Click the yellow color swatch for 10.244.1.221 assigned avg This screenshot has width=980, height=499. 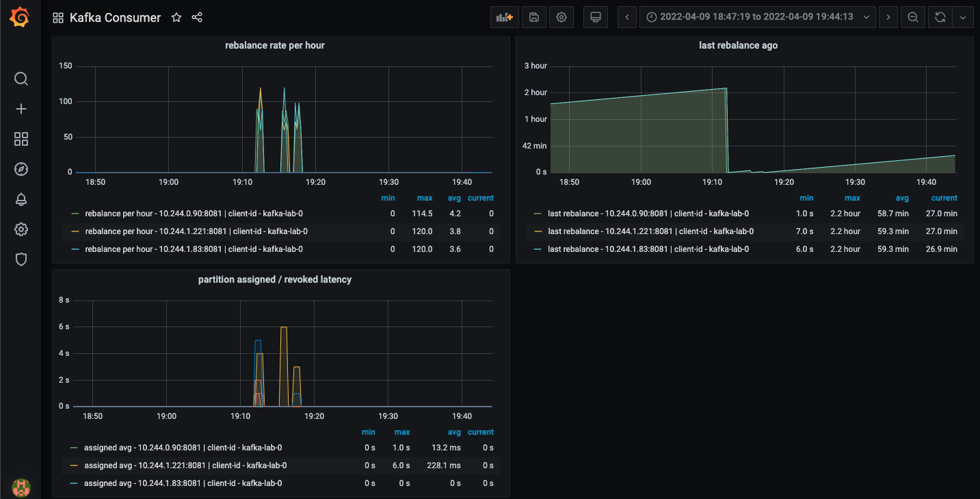click(75, 465)
